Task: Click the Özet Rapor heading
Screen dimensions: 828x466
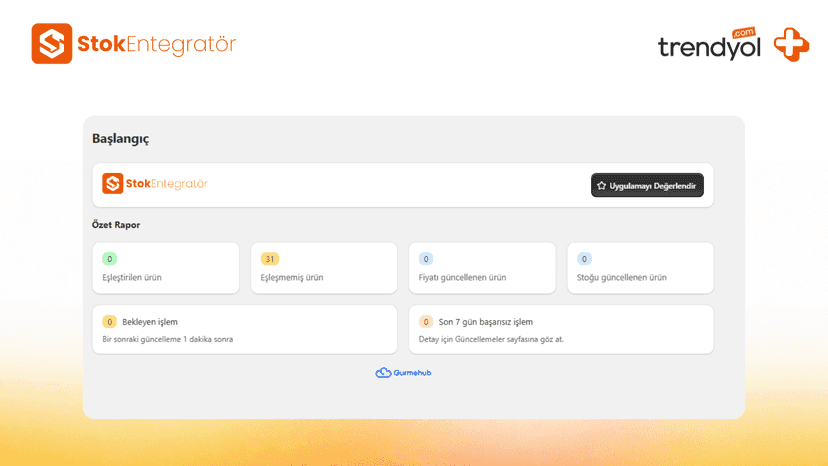Action: coord(116,225)
